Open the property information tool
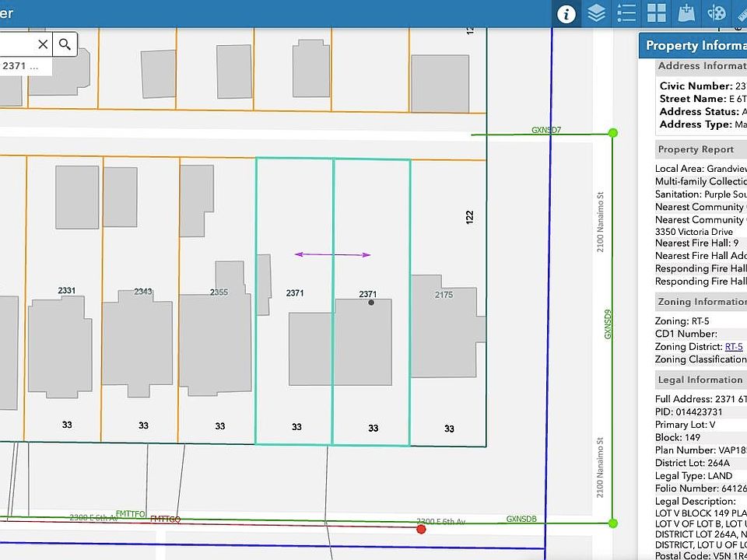Screen dimensions: 747x560 [566, 14]
